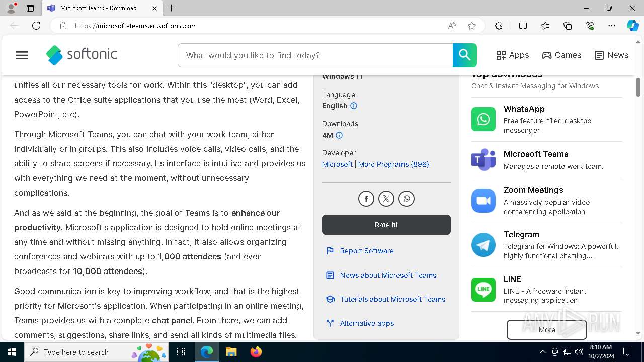Screen dimensions: 644x362
Task: Open File Explorer from taskbar
Action: click(x=231, y=352)
